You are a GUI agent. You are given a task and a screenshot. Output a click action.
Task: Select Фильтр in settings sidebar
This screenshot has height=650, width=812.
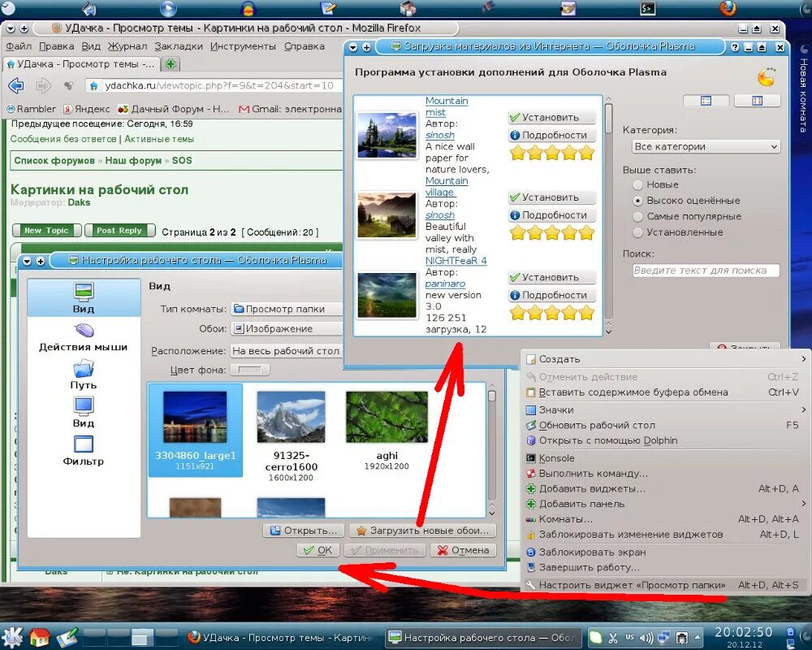pos(84,451)
